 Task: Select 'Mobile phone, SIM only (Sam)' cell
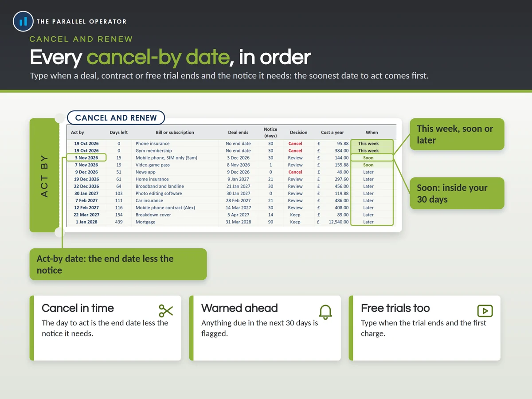click(166, 158)
